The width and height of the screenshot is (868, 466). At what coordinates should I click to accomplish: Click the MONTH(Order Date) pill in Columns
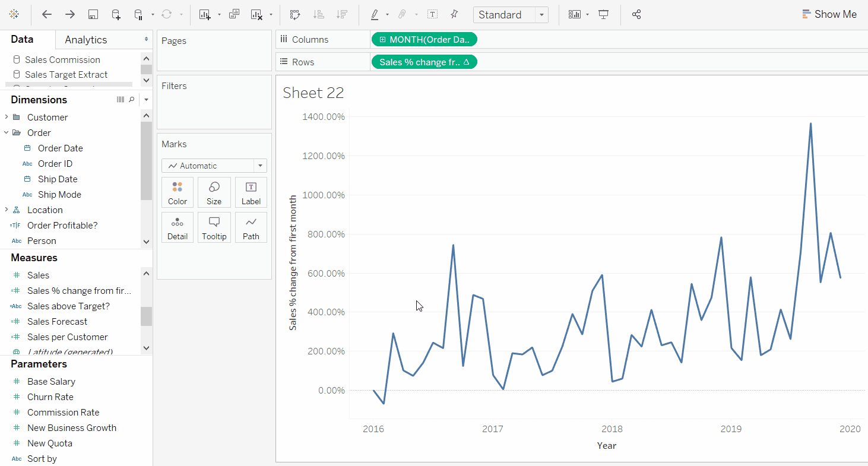(x=424, y=40)
